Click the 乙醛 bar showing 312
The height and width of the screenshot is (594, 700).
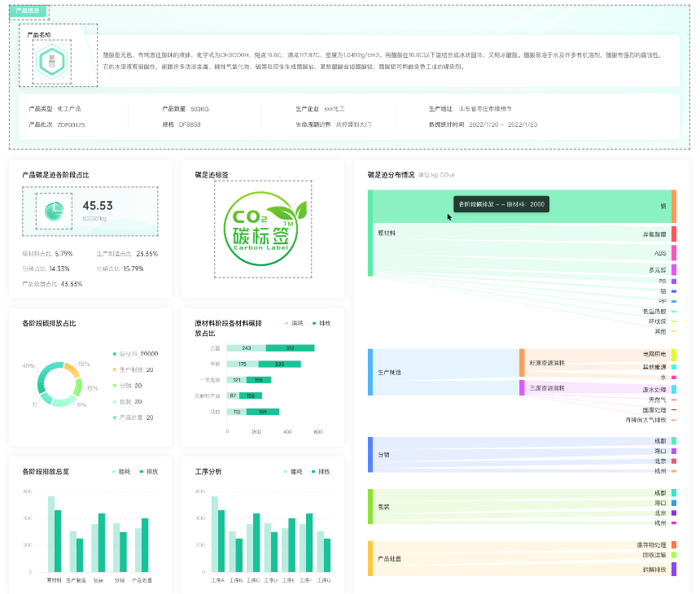289,347
